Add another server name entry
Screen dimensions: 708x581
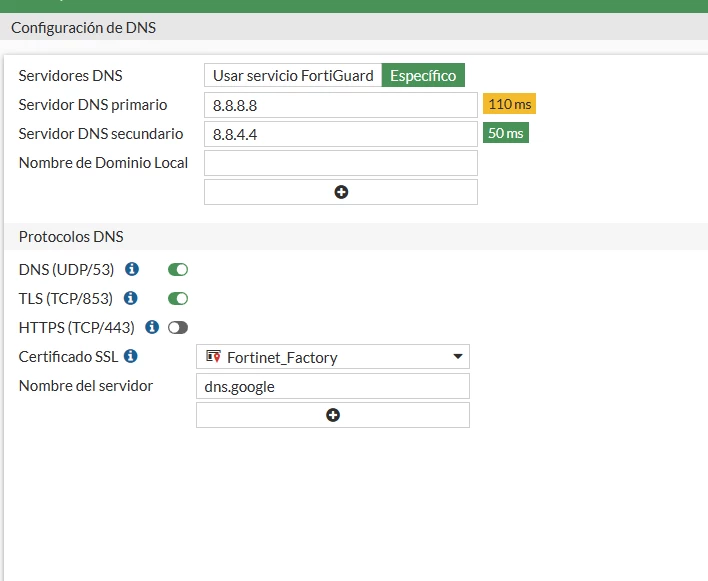click(x=333, y=415)
